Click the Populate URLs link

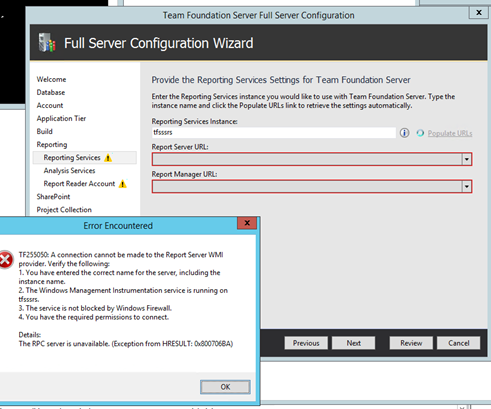[450, 133]
